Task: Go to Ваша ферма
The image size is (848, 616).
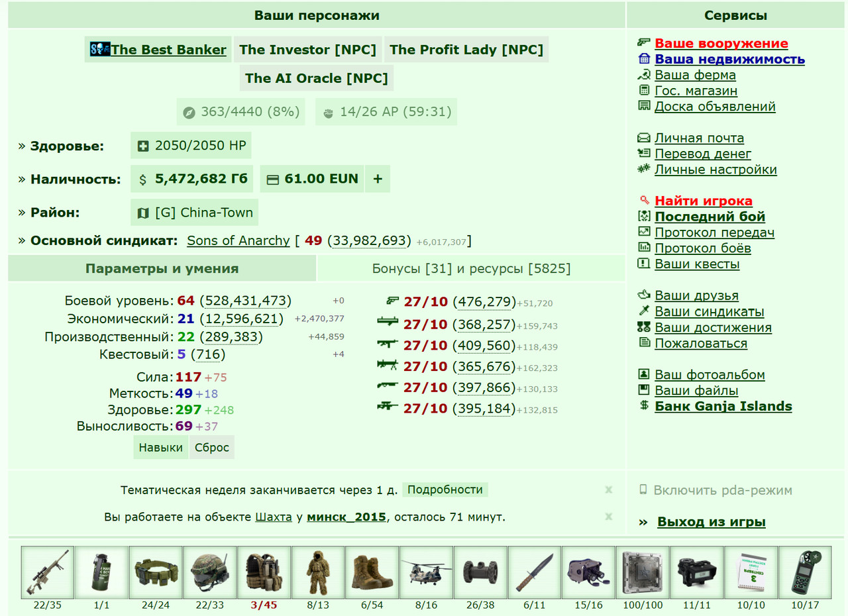Action: (x=695, y=75)
